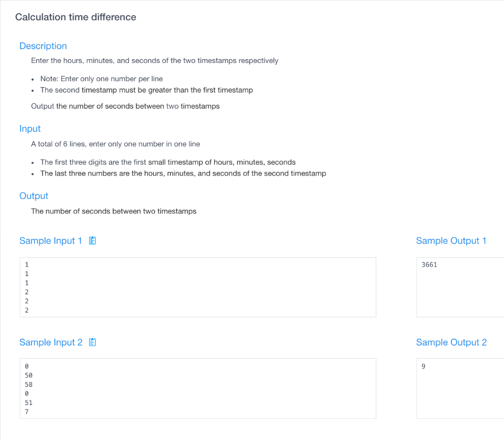Click the Sample Output 2 heading
The width and height of the screenshot is (504, 440).
coord(451,342)
